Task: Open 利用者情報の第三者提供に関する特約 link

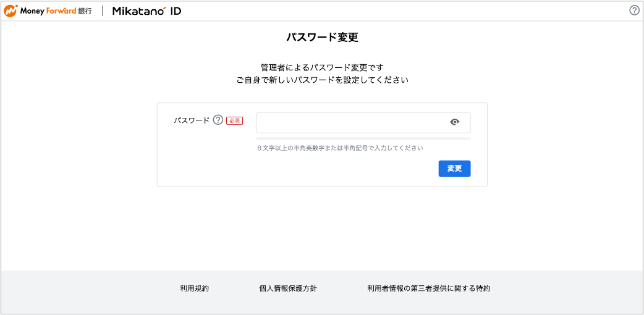Action: pos(429,288)
